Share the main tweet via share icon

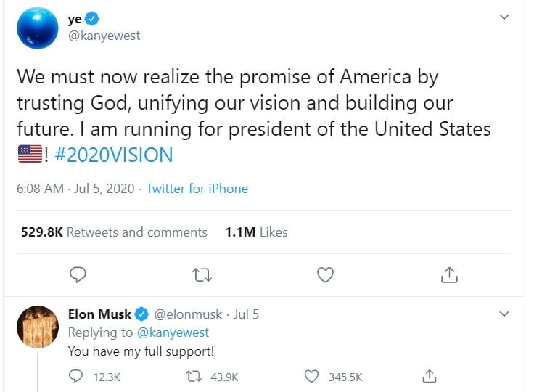449,274
